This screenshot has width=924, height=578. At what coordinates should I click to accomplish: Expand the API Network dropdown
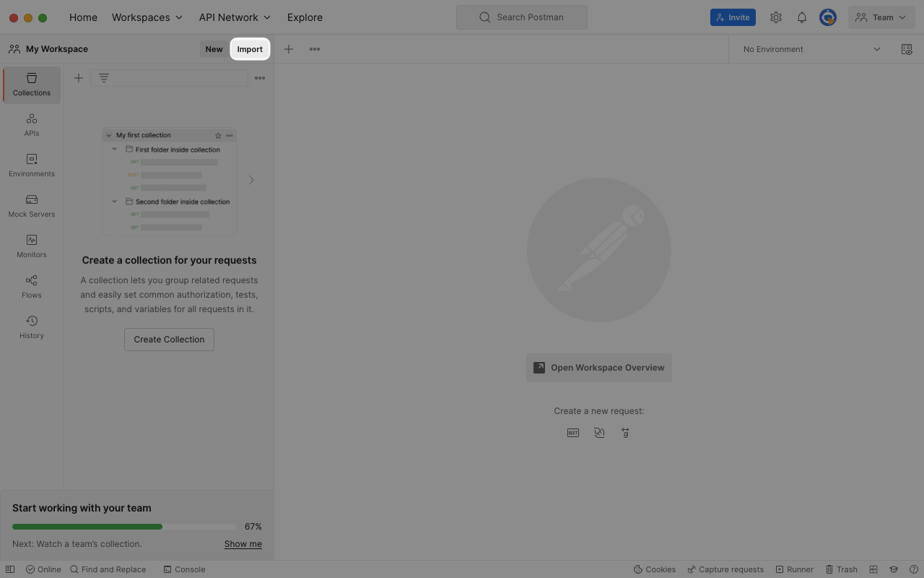[235, 17]
